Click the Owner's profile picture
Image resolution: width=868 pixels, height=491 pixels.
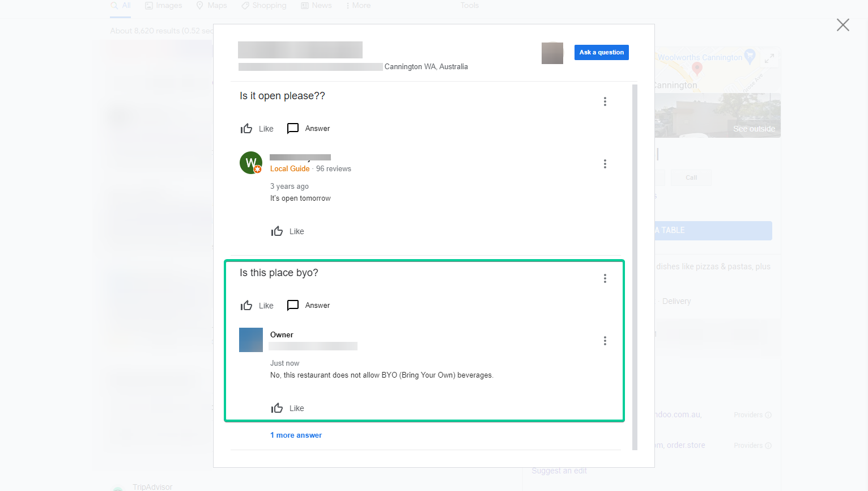[251, 340]
